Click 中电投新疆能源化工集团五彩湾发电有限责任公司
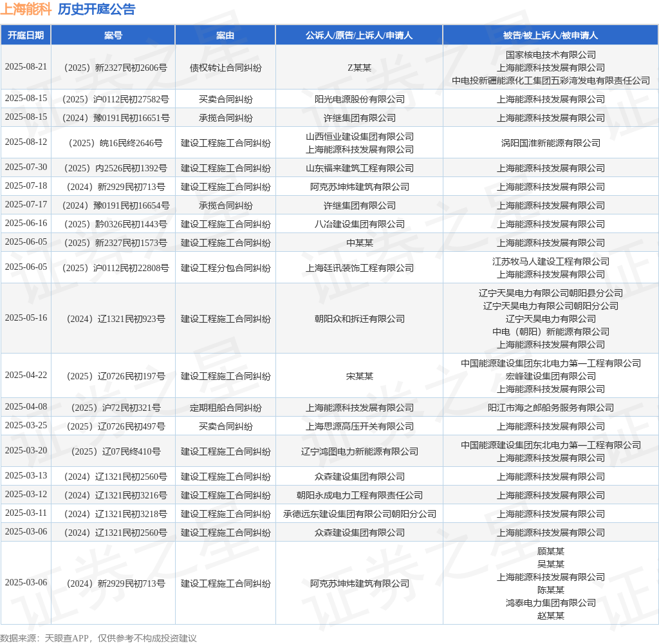Screen dimensions: 659x644 click(551, 80)
